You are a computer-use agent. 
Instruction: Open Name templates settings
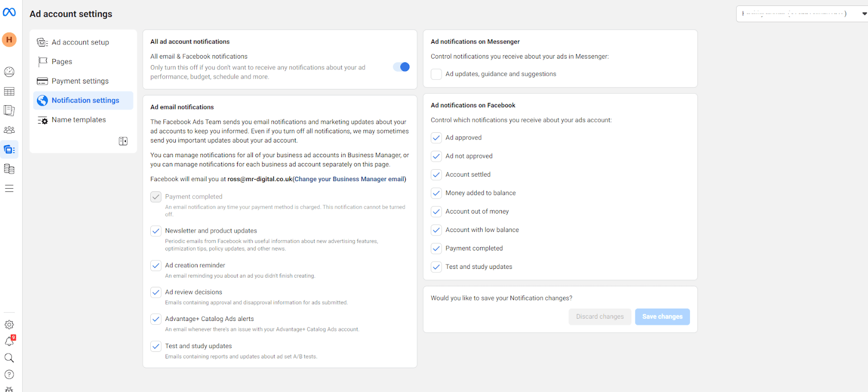[x=79, y=120]
